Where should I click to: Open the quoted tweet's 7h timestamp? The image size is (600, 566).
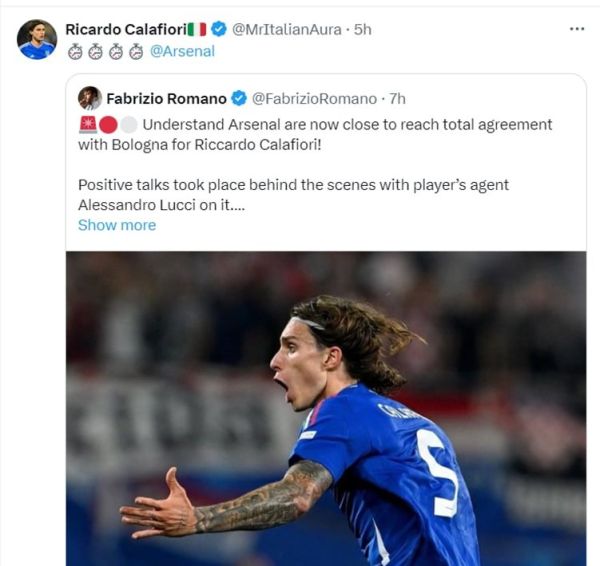pos(396,99)
